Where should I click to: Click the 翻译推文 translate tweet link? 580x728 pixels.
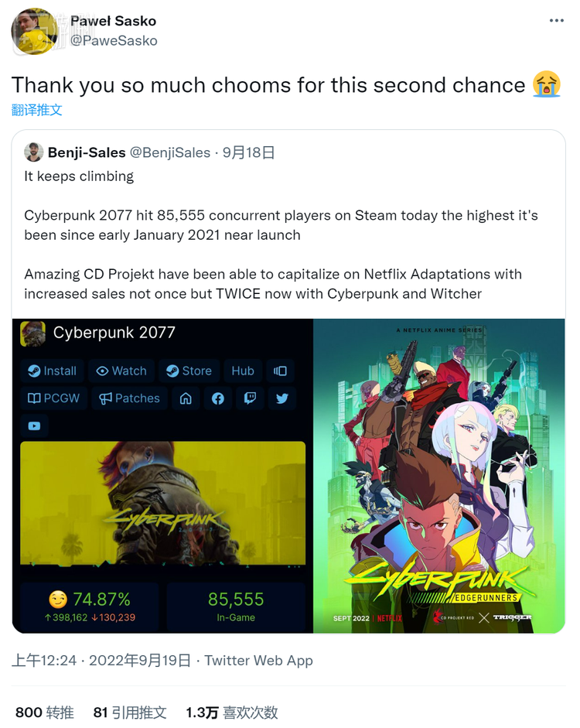pyautogui.click(x=36, y=110)
